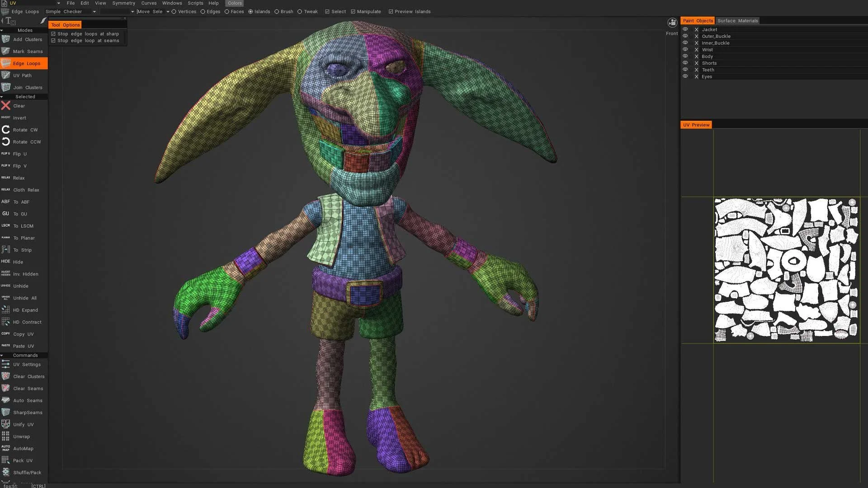Image resolution: width=868 pixels, height=488 pixels.
Task: Hide the Jacket object with its eye icon
Action: (x=685, y=29)
